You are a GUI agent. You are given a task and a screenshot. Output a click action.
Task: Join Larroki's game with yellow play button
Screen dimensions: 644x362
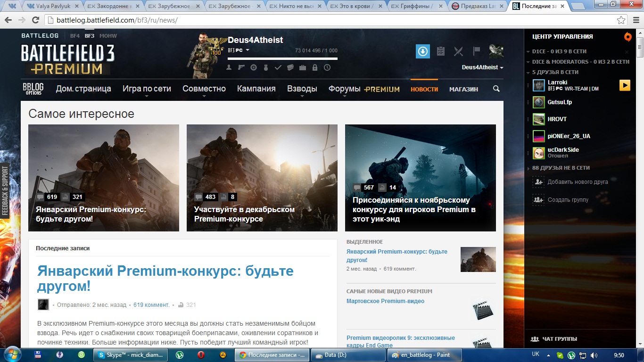pyautogui.click(x=625, y=85)
